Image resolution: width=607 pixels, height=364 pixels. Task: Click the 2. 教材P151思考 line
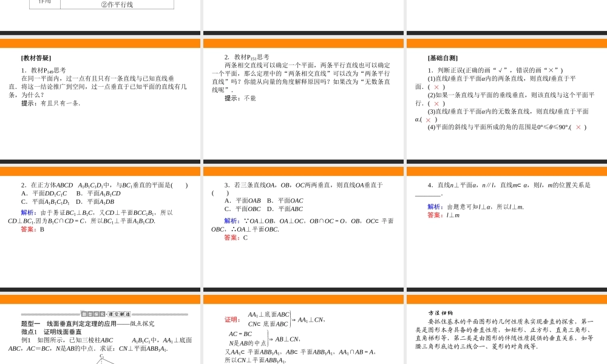[x=246, y=57]
